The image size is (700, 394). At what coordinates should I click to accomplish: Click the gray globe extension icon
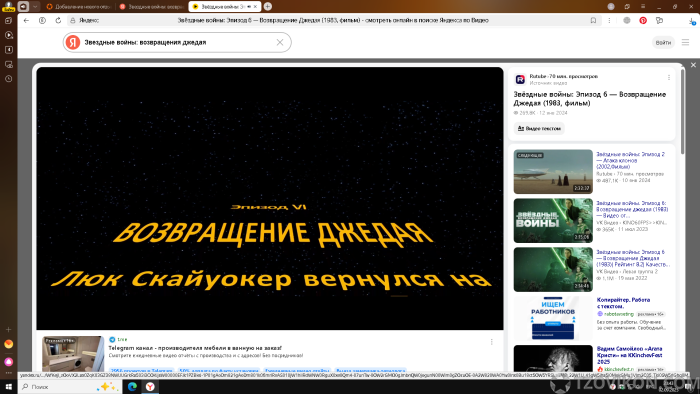pos(627,21)
